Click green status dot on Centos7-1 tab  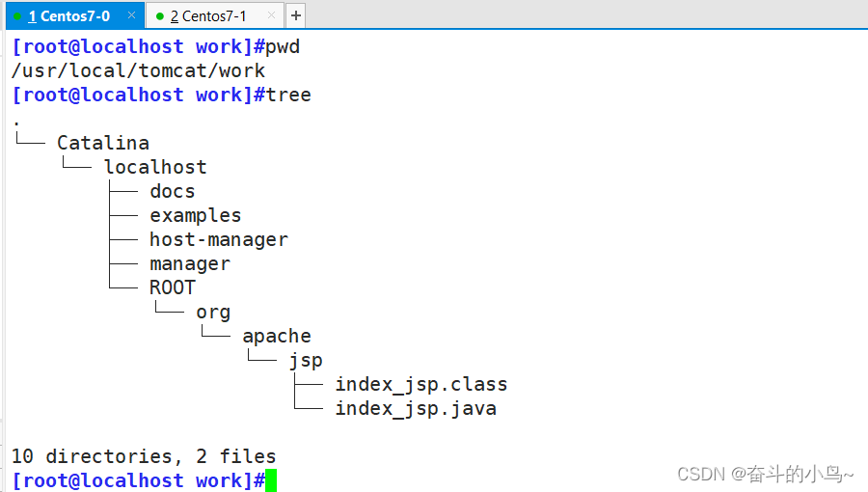159,16
